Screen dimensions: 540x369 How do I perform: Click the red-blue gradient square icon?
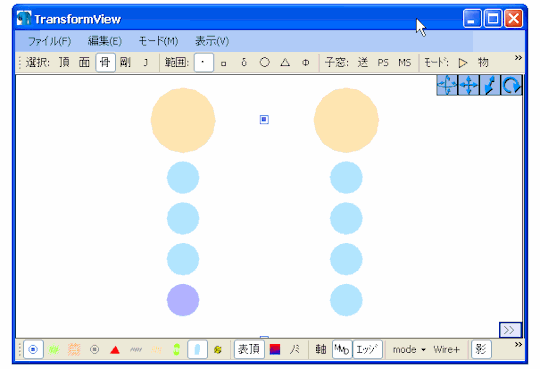pyautogui.click(x=275, y=350)
